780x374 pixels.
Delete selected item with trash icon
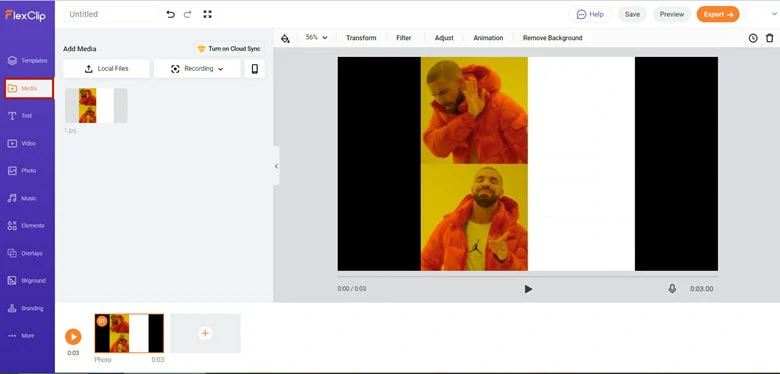770,38
